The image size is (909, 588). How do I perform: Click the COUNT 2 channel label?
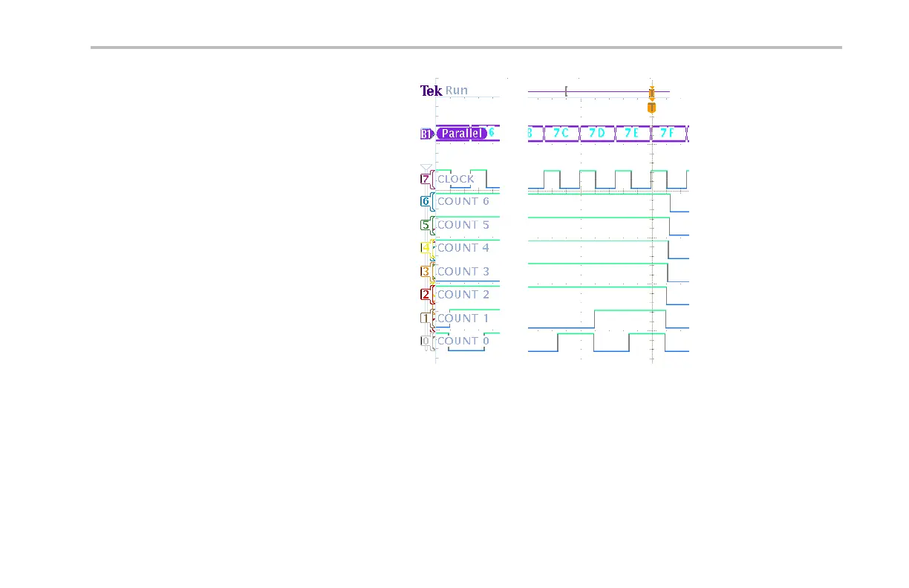[x=463, y=295]
